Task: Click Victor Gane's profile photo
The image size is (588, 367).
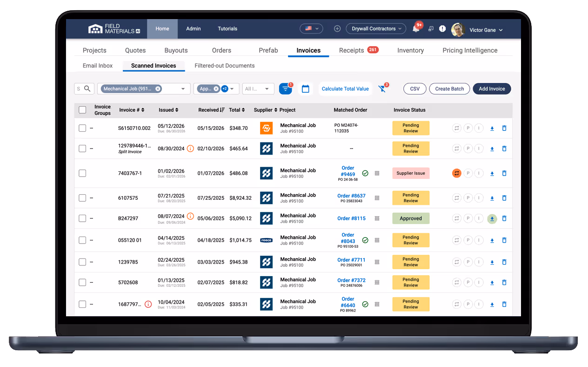Action: tap(458, 30)
